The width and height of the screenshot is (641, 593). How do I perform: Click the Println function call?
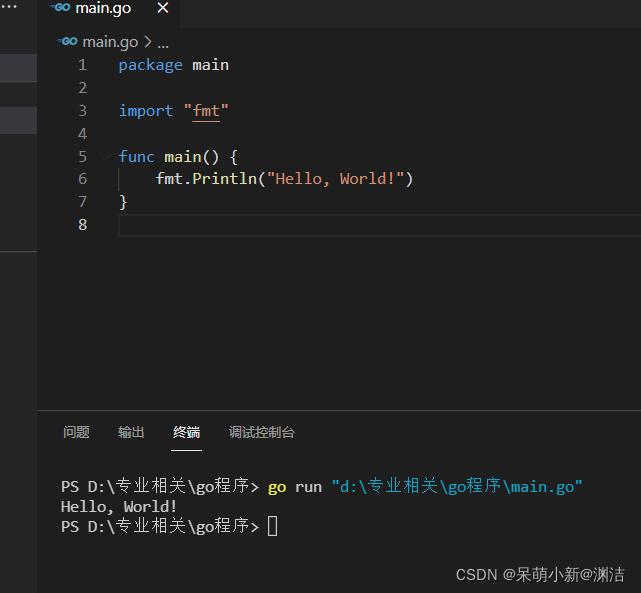[x=225, y=179]
